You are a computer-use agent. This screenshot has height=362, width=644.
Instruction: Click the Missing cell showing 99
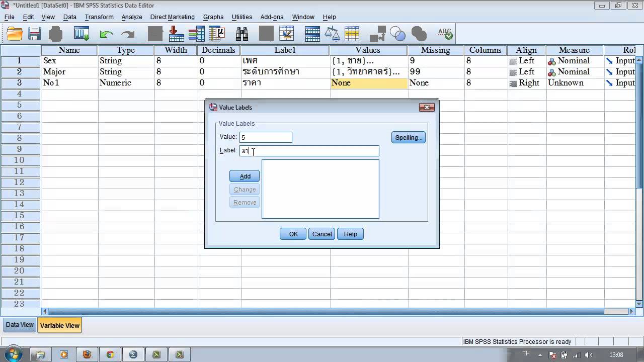click(x=436, y=72)
